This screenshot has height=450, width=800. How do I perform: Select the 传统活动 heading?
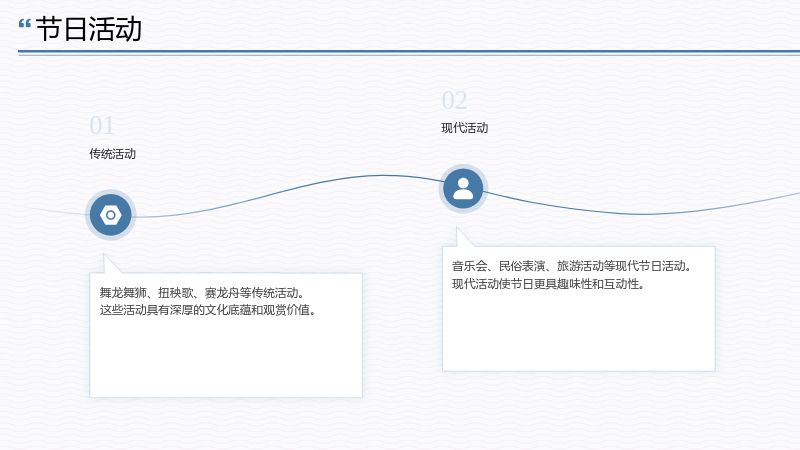112,154
